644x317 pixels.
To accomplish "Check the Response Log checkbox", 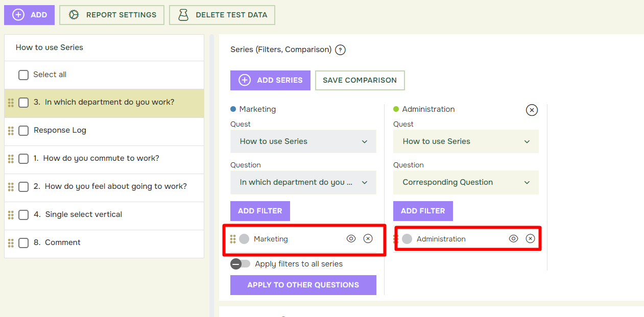I will 23,131.
